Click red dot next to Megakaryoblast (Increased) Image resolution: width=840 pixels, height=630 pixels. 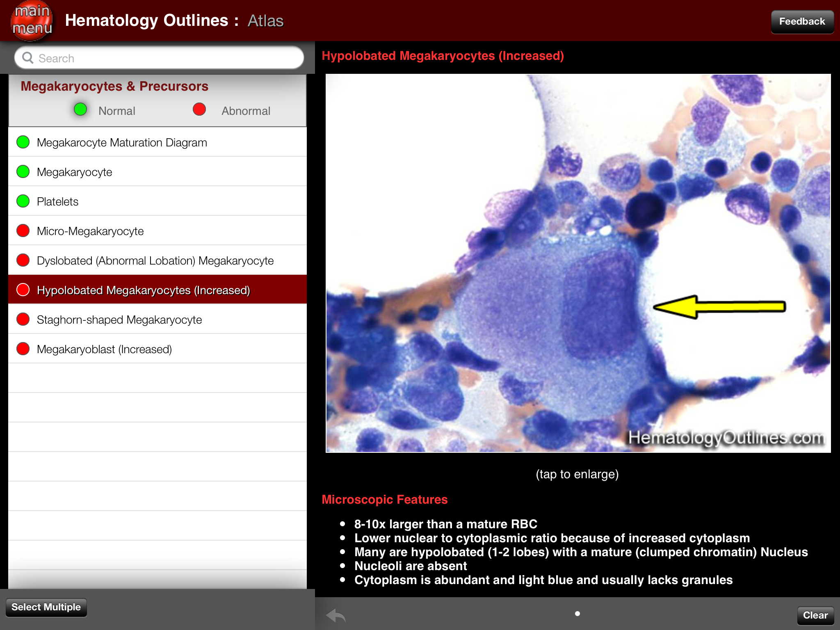coord(23,349)
